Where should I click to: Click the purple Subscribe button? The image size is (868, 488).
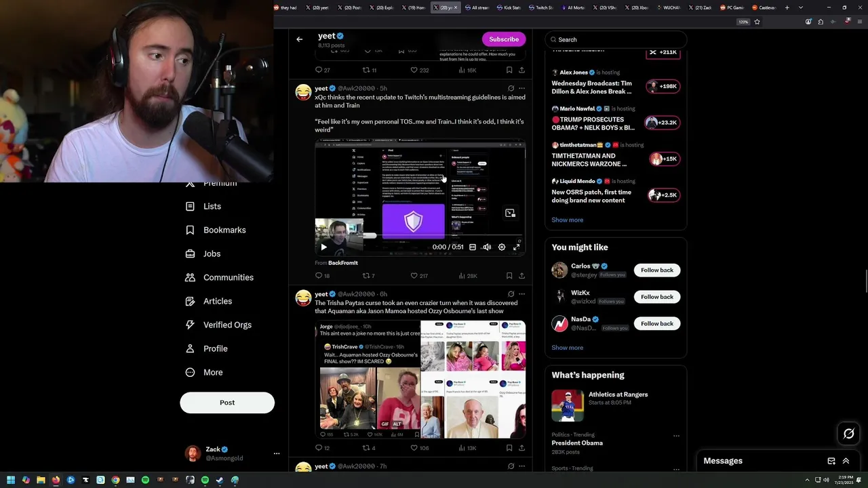point(504,39)
